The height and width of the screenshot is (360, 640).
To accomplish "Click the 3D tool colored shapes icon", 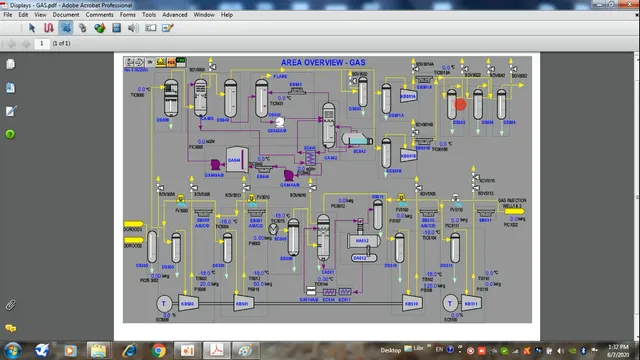I will [x=100, y=28].
